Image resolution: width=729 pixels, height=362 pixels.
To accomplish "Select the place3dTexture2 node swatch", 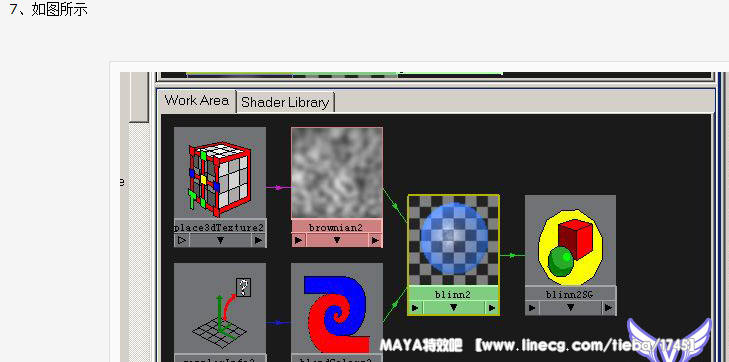I will tap(220, 173).
